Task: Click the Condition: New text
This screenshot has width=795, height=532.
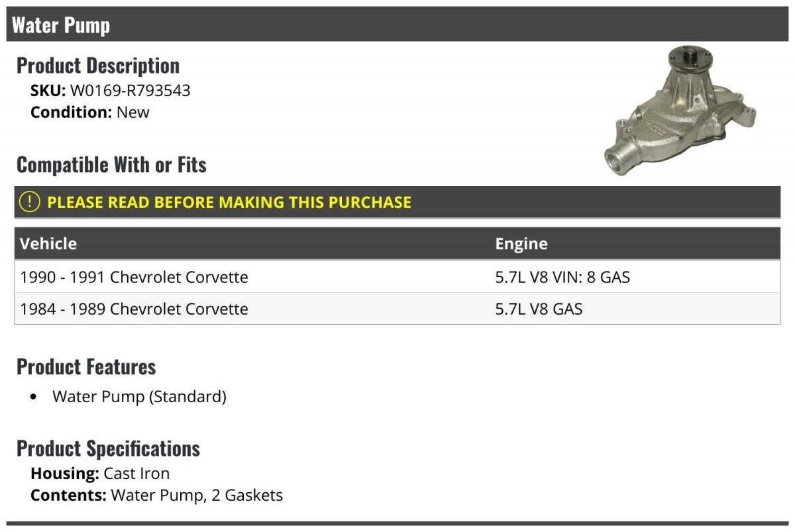Action: (x=90, y=112)
